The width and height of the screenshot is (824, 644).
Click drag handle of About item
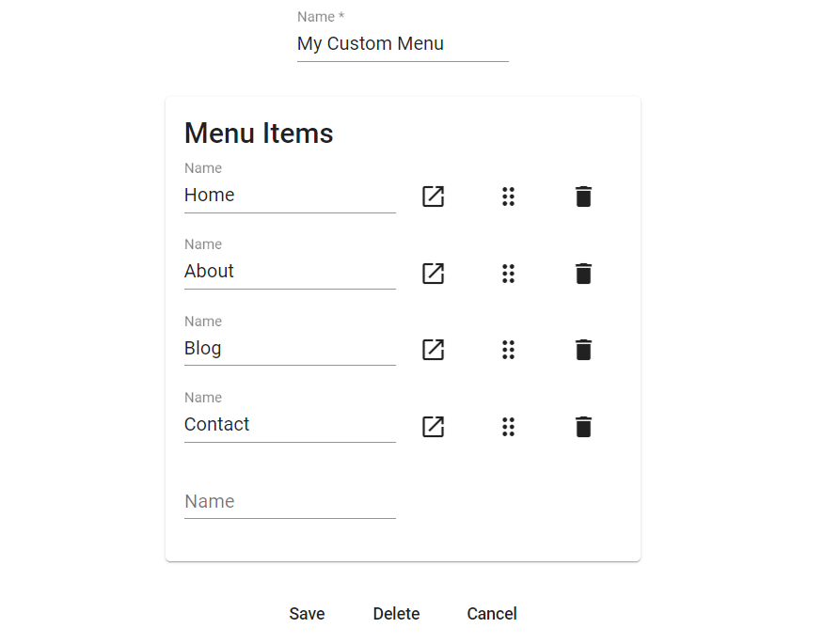(x=508, y=274)
